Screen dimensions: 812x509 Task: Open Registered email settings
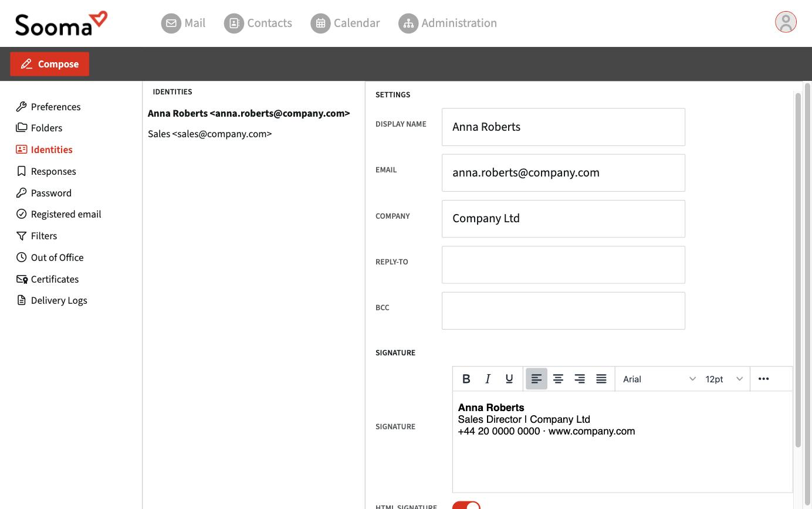tap(59, 214)
